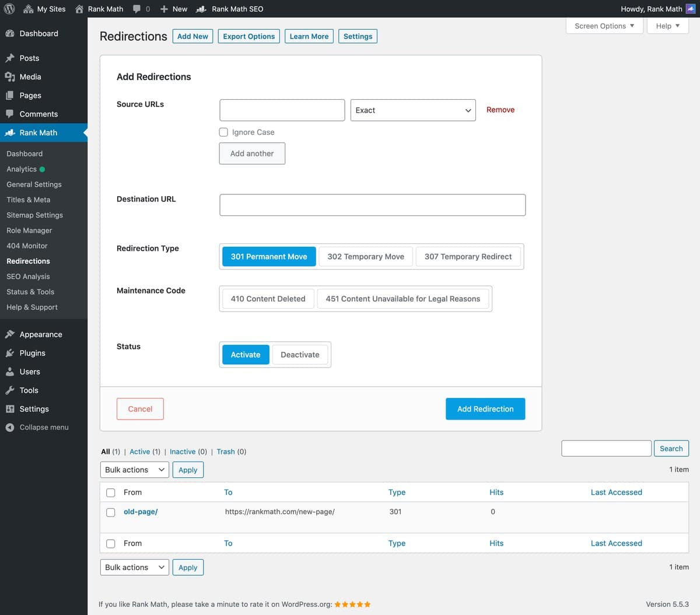This screenshot has width=700, height=615.
Task: Open redirections Settings button
Action: pyautogui.click(x=358, y=36)
